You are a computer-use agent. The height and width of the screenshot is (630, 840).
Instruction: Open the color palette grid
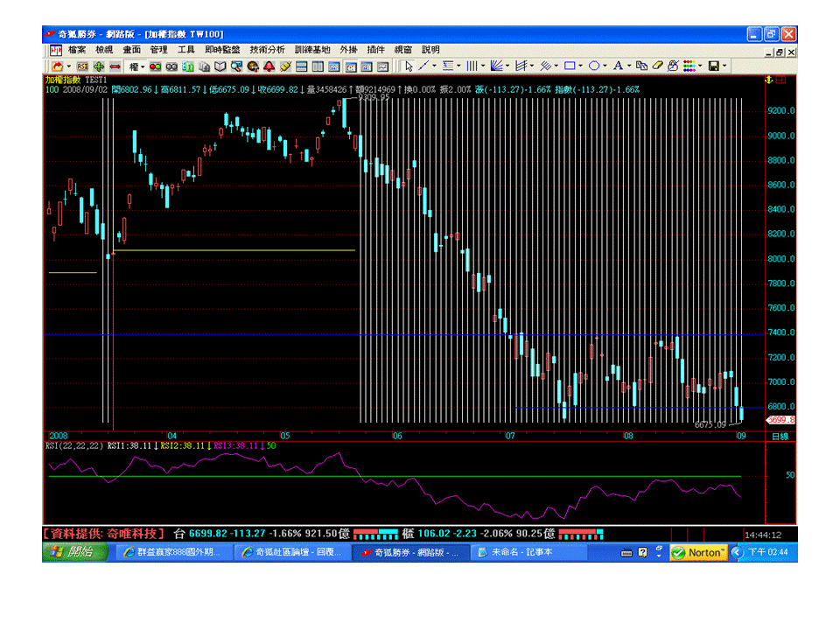689,66
